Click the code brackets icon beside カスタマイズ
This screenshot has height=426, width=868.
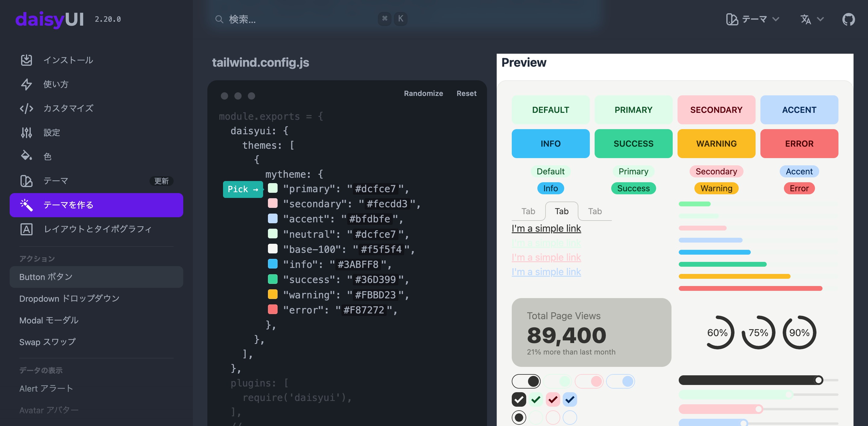point(26,108)
